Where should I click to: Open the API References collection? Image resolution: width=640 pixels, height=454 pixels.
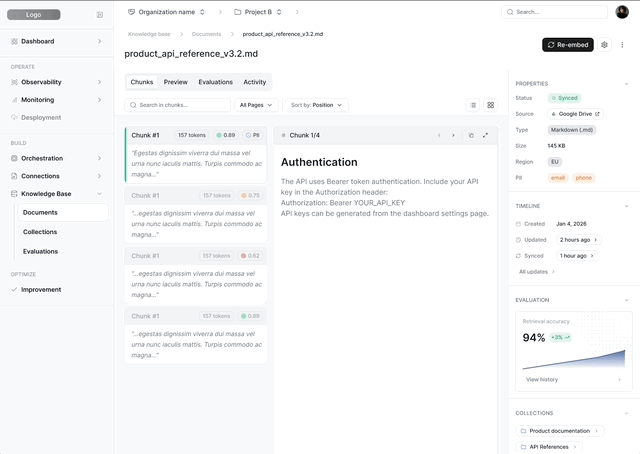point(549,447)
